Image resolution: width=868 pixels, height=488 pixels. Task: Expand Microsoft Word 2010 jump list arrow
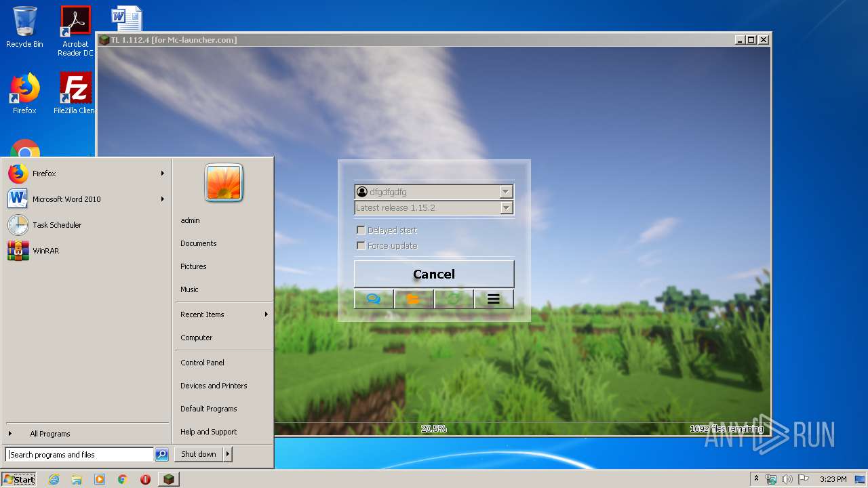pos(163,199)
